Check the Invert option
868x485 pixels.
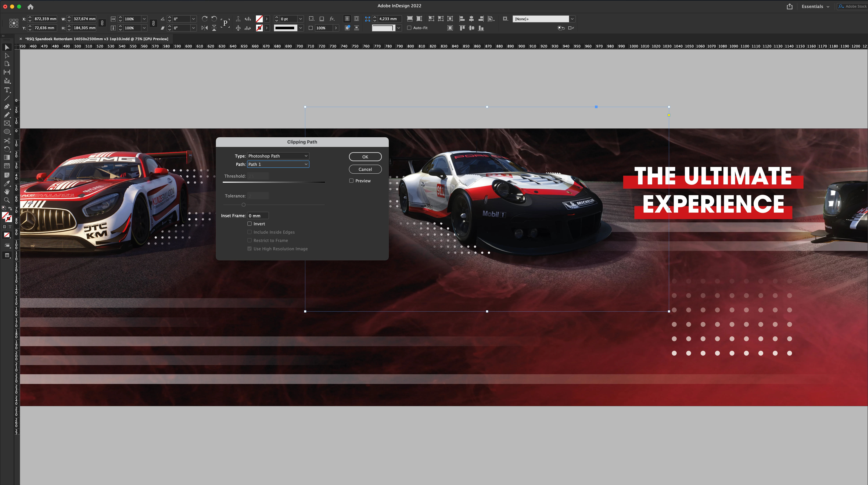coord(250,224)
